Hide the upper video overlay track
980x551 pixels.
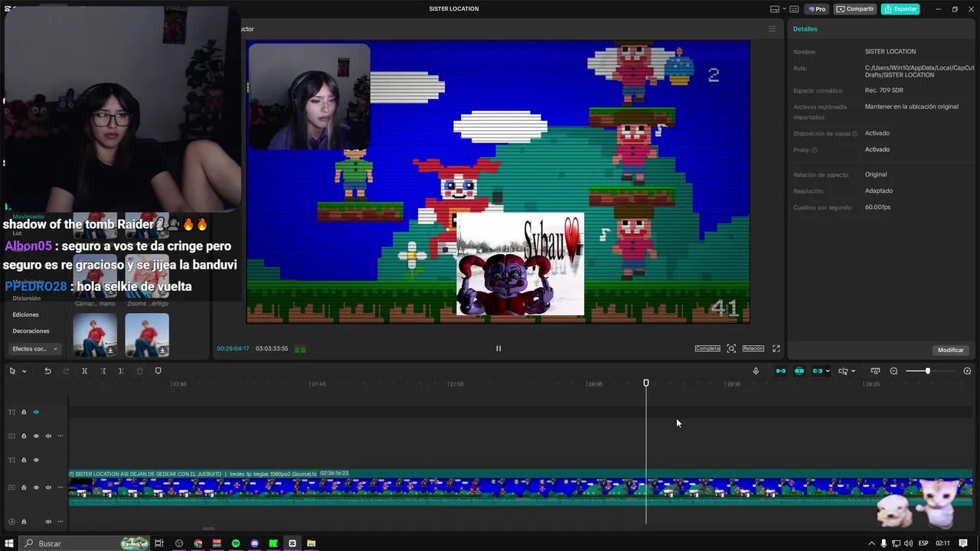click(36, 436)
